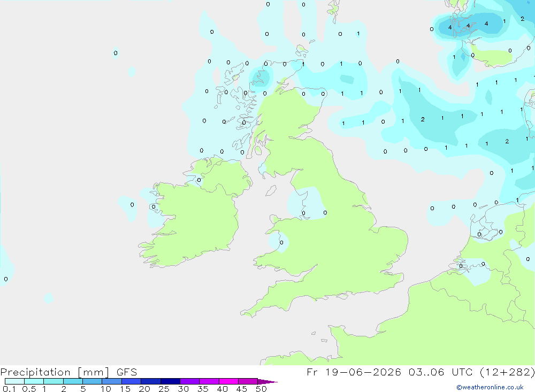Viewport: 535px width, 392px height.
Task: Select the 5–10 mm legend color box
Action: click(x=93, y=381)
